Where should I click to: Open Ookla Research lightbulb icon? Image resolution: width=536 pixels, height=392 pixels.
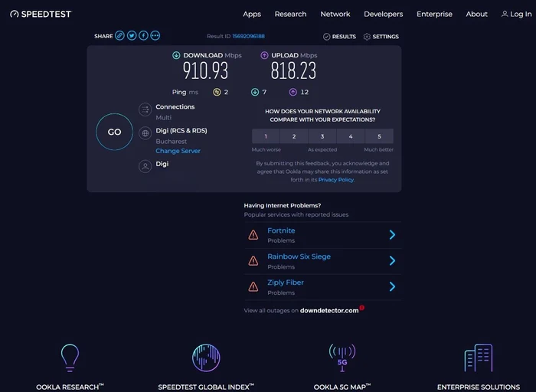pyautogui.click(x=70, y=358)
